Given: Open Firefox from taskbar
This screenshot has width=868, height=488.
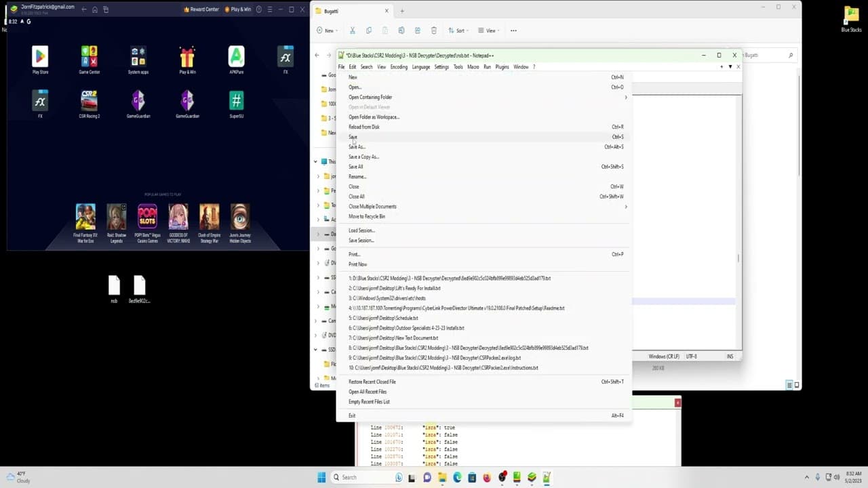Looking at the screenshot, I should pyautogui.click(x=487, y=477).
